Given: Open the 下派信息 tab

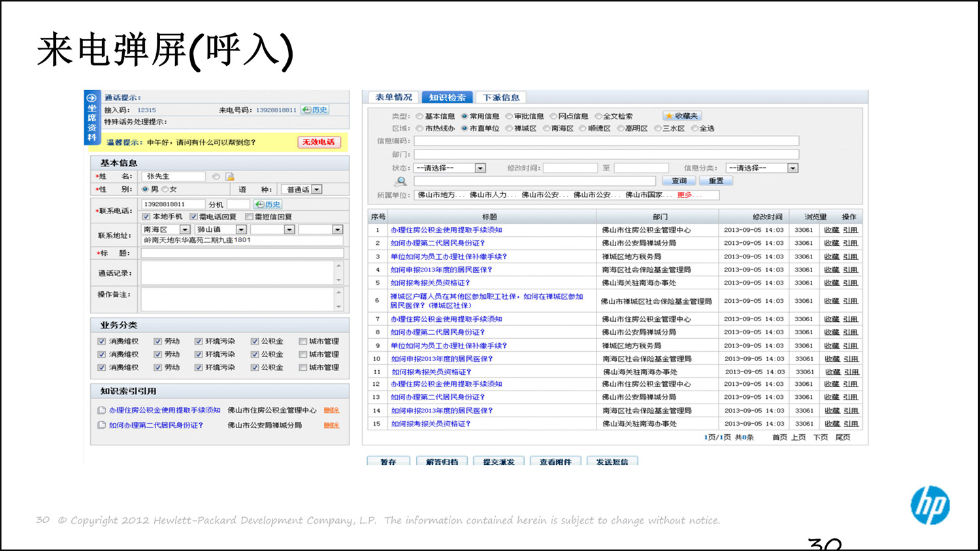Looking at the screenshot, I should tap(500, 97).
